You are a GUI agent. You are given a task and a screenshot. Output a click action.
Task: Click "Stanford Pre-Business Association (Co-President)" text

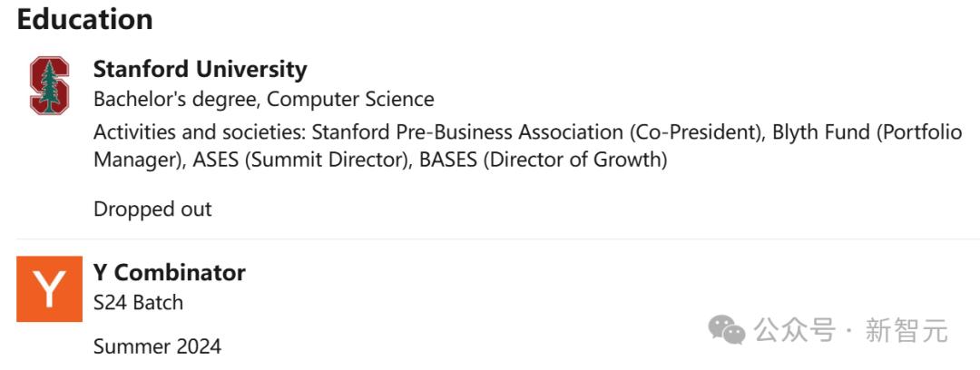[x=536, y=131]
